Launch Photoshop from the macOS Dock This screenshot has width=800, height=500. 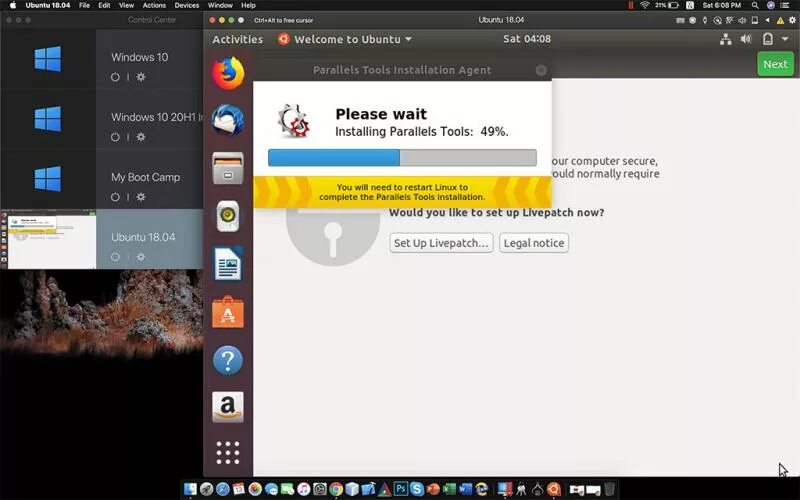click(401, 489)
